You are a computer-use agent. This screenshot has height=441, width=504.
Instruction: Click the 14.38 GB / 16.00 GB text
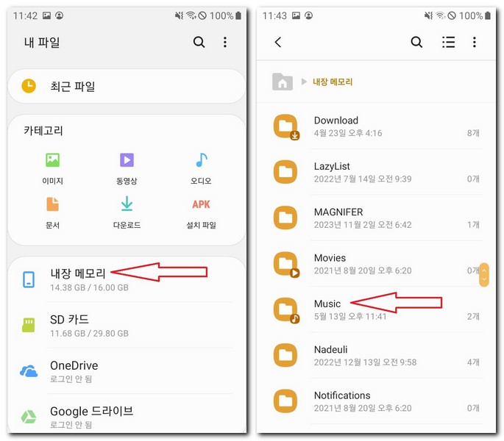[x=89, y=287]
